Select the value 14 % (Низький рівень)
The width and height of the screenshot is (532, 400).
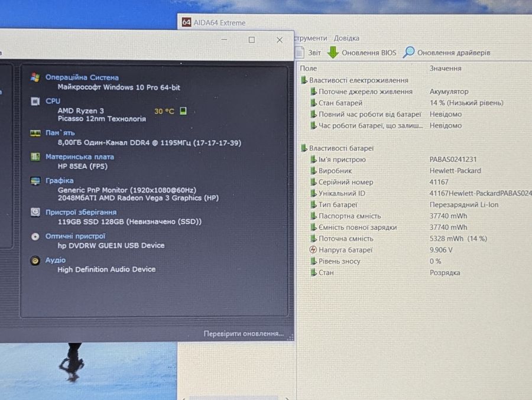[466, 103]
